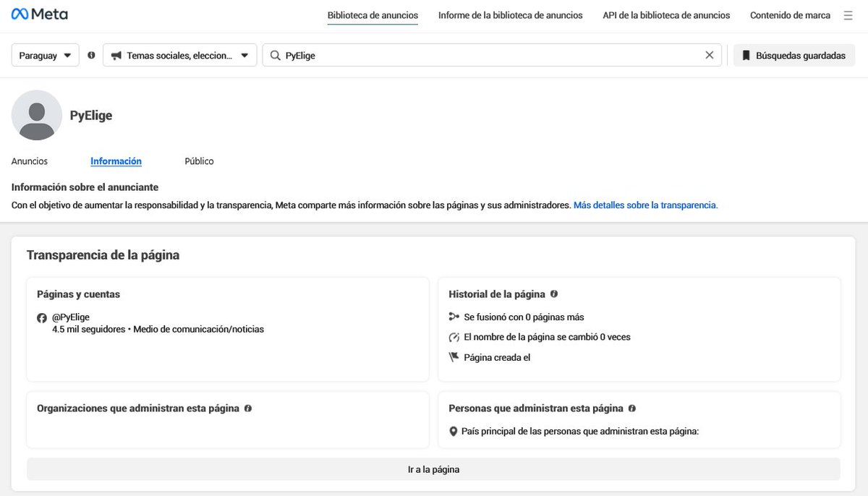This screenshot has width=868, height=496.
Task: Open the hamburger menu icon
Action: click(x=848, y=15)
